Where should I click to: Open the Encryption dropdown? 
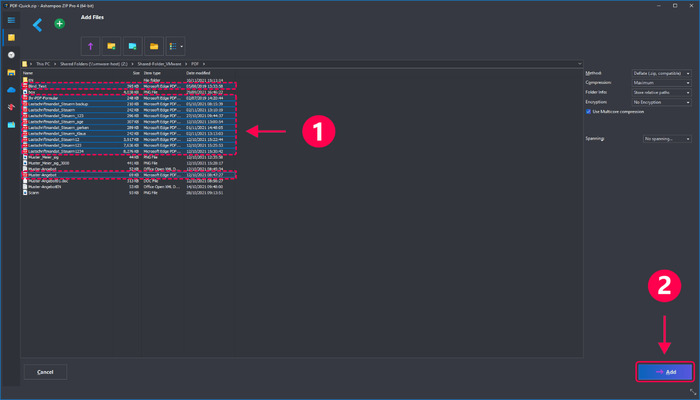pos(662,102)
